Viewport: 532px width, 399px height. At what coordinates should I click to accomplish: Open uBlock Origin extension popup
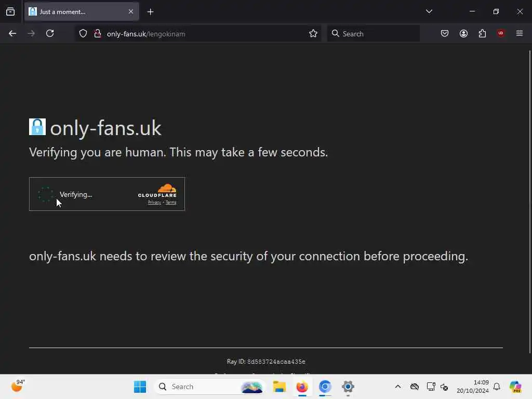501,34
